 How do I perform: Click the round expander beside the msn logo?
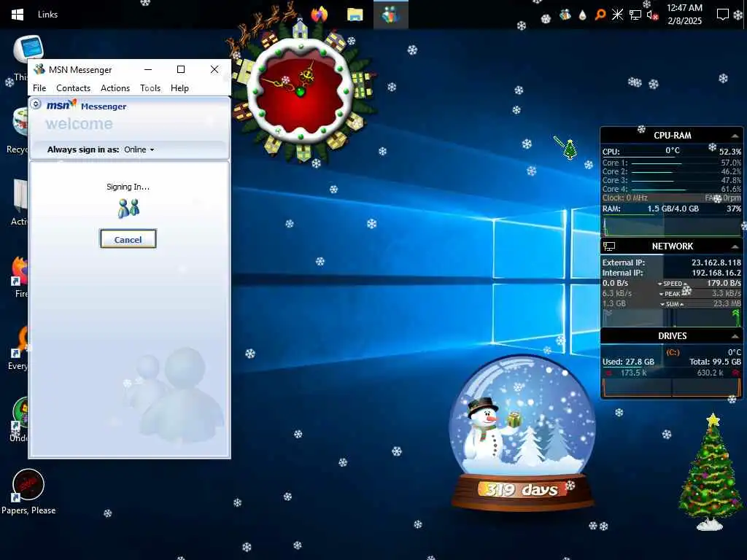pyautogui.click(x=36, y=104)
